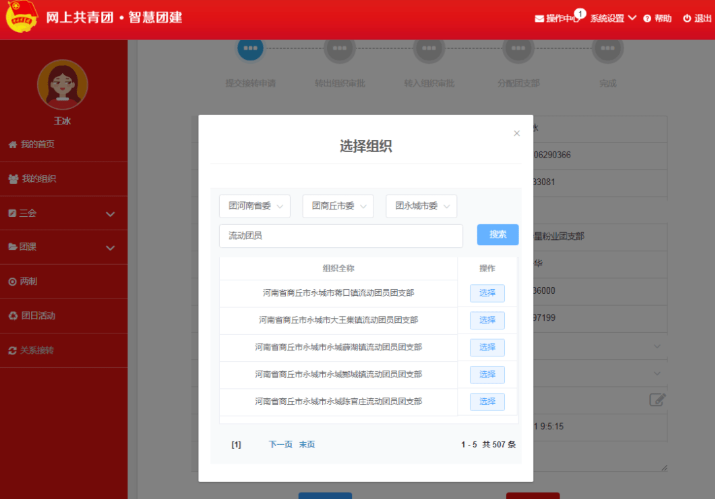Click the 我的组织 people icon
This screenshot has width=715, height=499.
click(13, 179)
